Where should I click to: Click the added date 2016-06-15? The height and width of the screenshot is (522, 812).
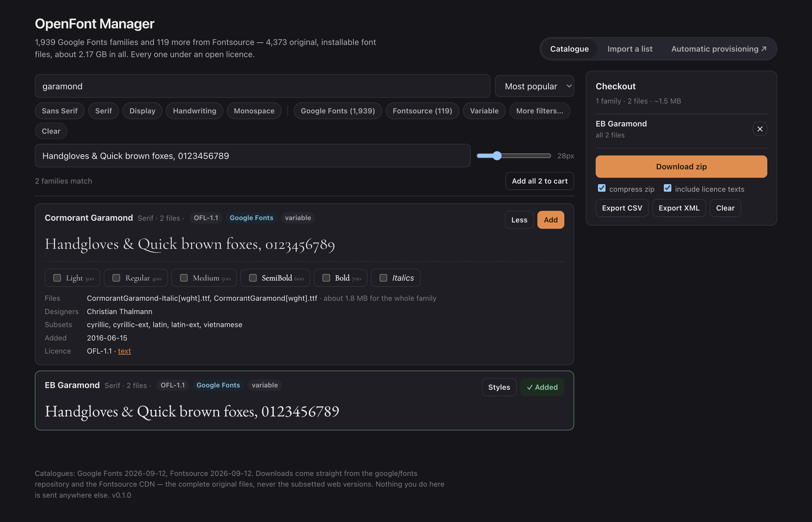107,338
